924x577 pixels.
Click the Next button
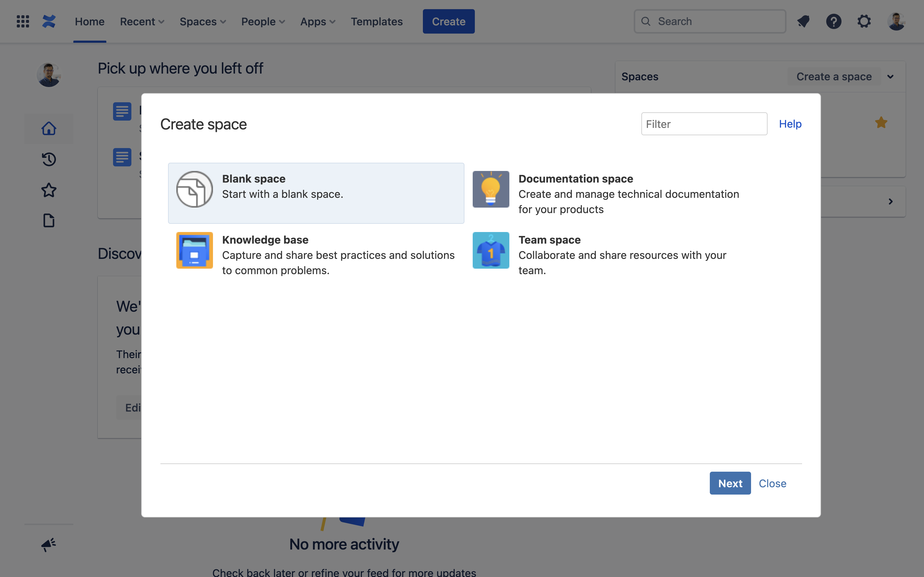click(730, 483)
